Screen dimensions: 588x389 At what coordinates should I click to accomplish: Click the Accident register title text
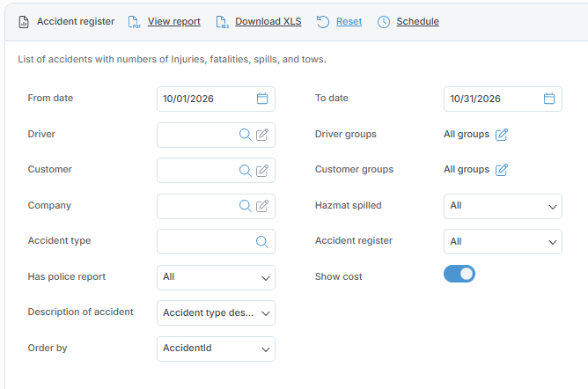76,21
